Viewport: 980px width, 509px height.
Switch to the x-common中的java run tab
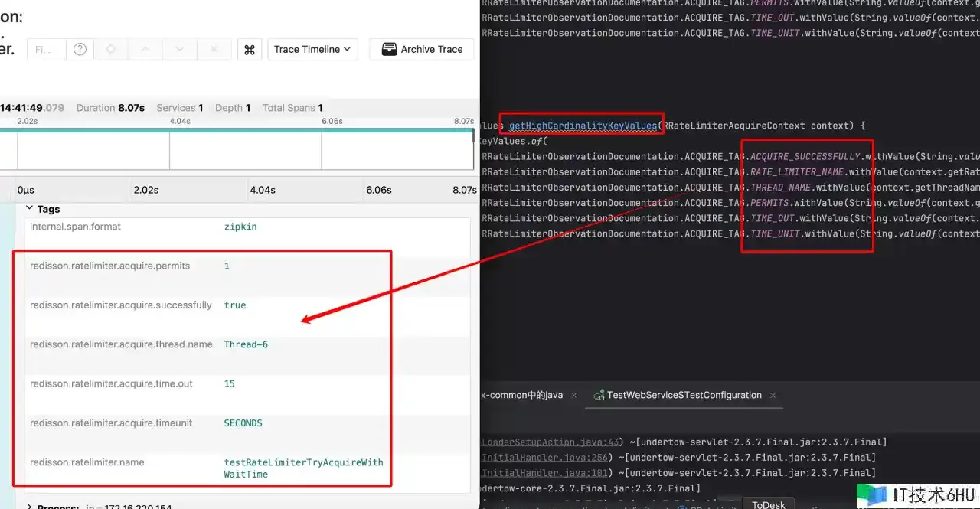(x=521, y=395)
